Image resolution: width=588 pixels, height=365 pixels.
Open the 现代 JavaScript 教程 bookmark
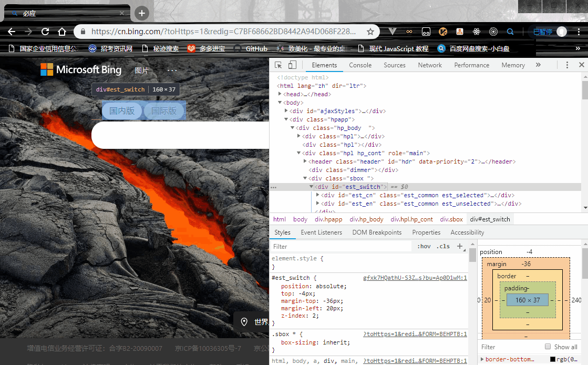tap(393, 48)
